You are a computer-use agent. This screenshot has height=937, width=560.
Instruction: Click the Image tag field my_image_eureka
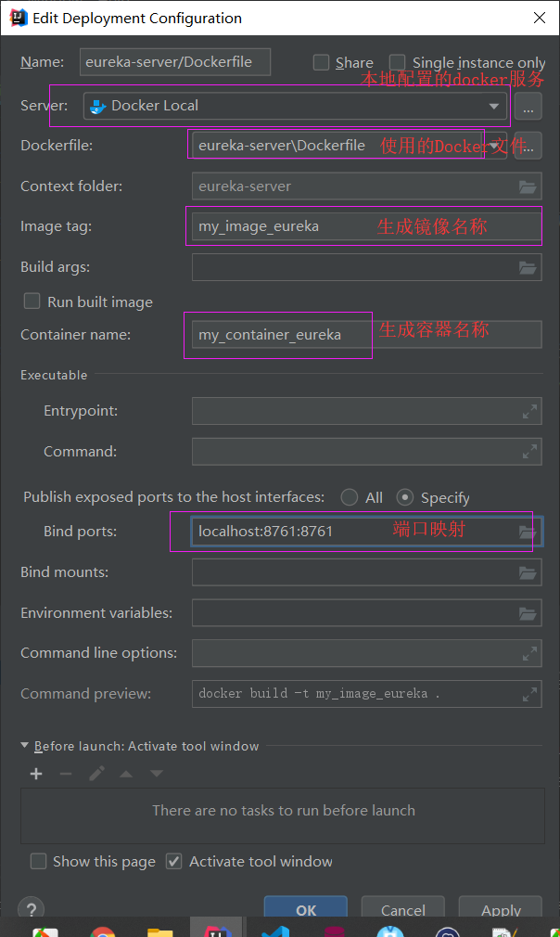coord(366,226)
